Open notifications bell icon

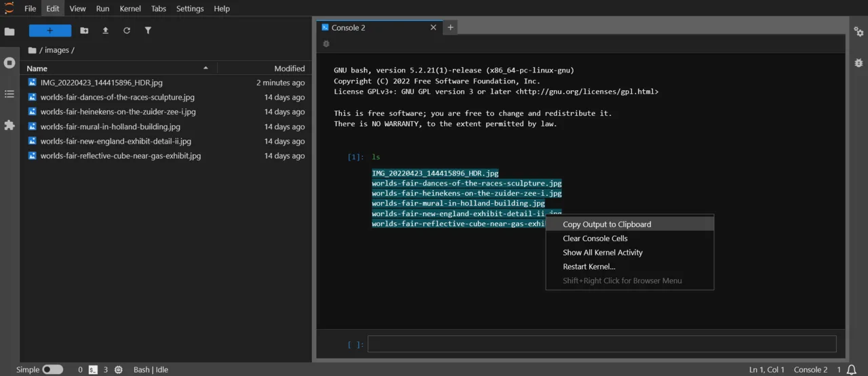tap(852, 370)
